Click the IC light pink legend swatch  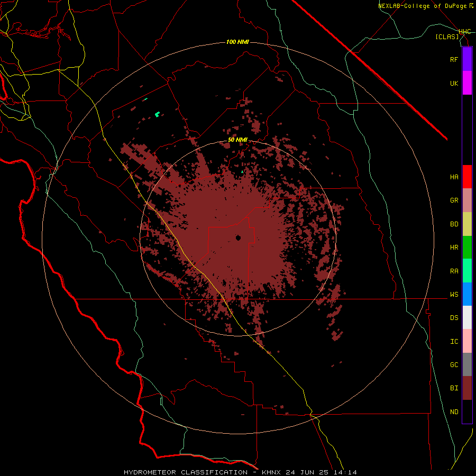pyautogui.click(x=467, y=341)
